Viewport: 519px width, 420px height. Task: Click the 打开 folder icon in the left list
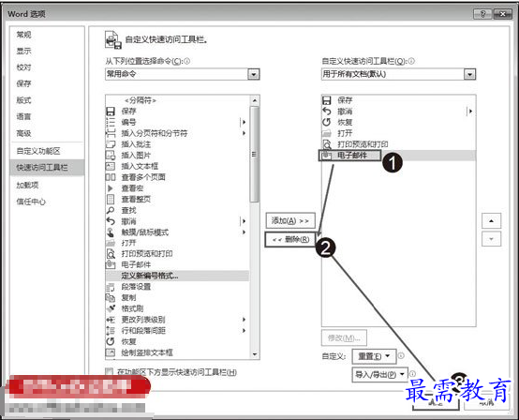111,243
